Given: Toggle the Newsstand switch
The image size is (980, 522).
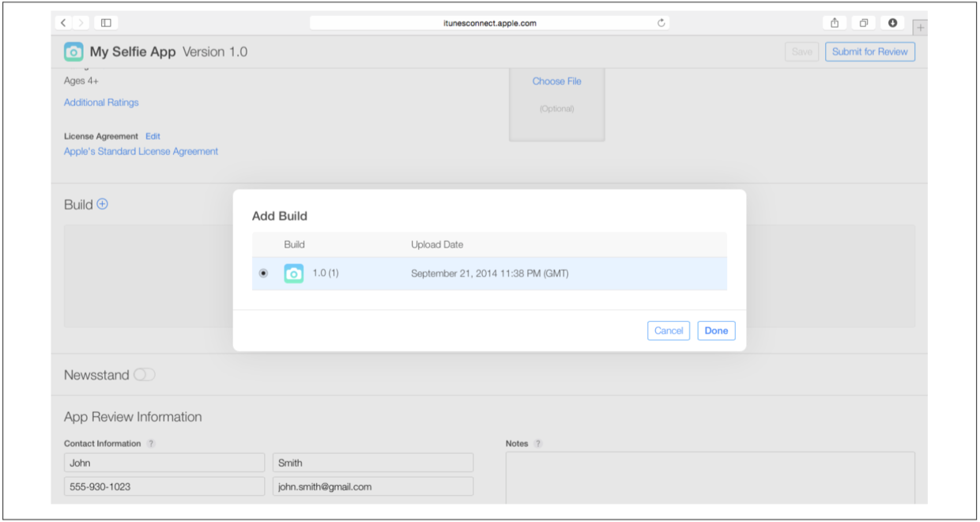Looking at the screenshot, I should (144, 375).
